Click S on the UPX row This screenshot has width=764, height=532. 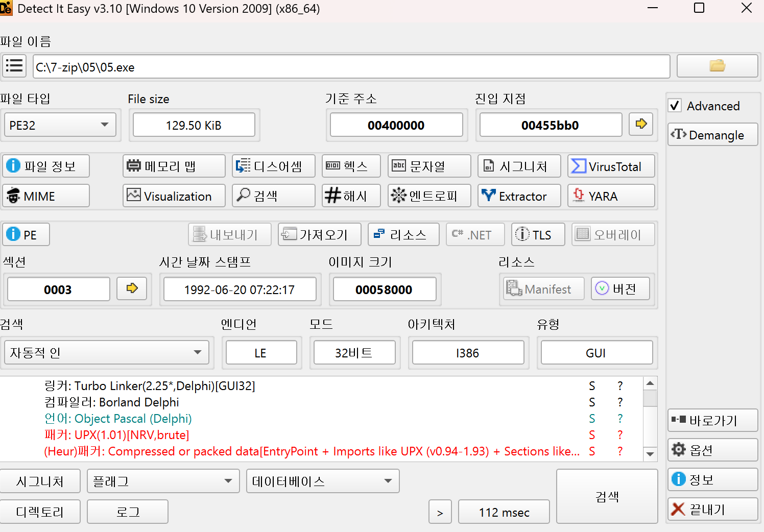click(x=592, y=434)
